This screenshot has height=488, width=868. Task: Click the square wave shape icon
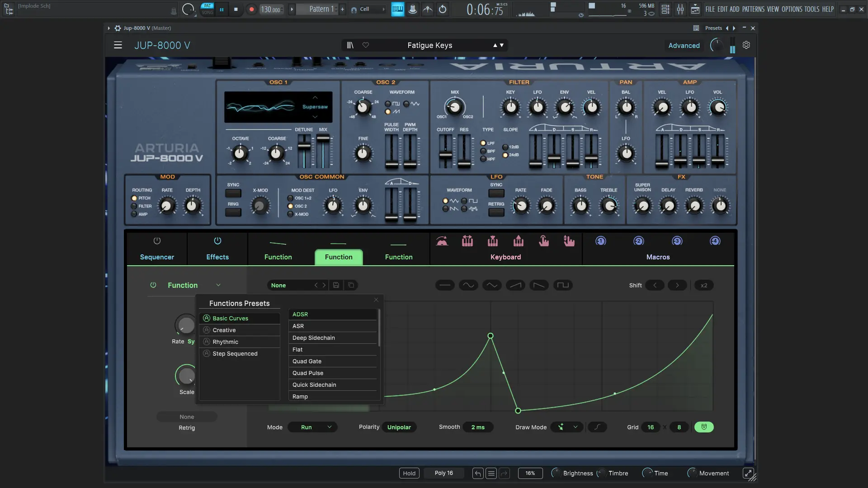click(x=563, y=285)
